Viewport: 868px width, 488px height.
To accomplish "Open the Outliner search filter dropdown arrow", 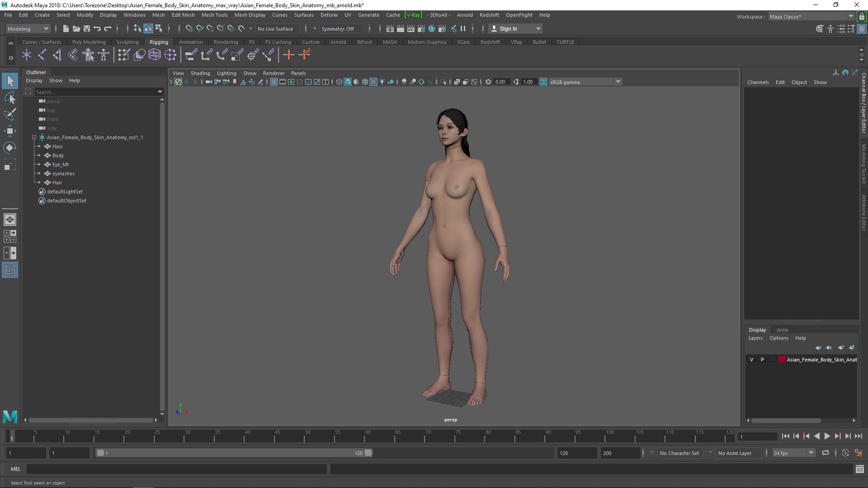I will pos(160,92).
